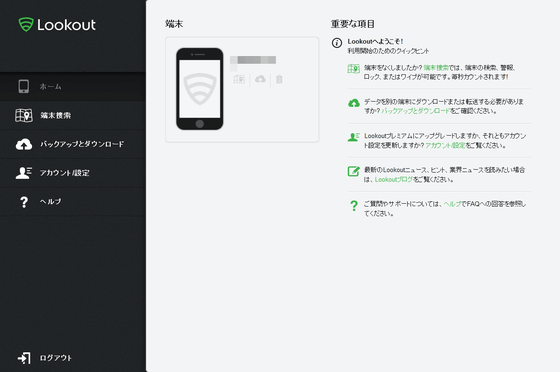Follow the green 端末捜索 link in hints

[x=436, y=67]
